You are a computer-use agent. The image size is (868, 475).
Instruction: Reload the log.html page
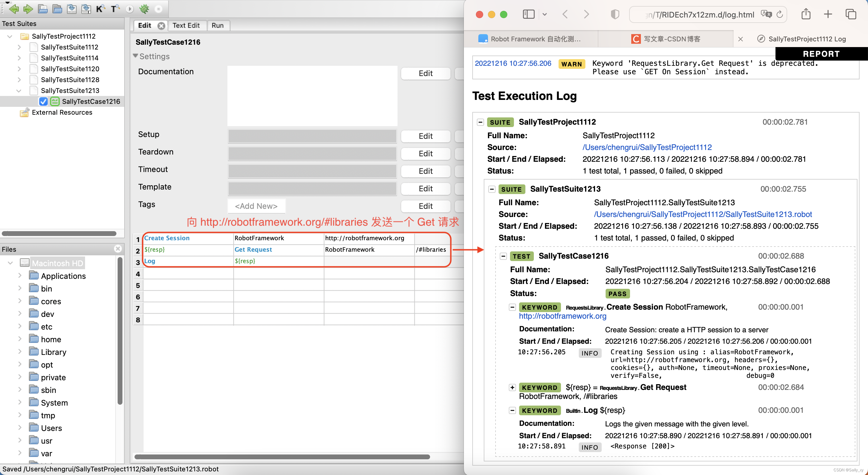pos(779,14)
